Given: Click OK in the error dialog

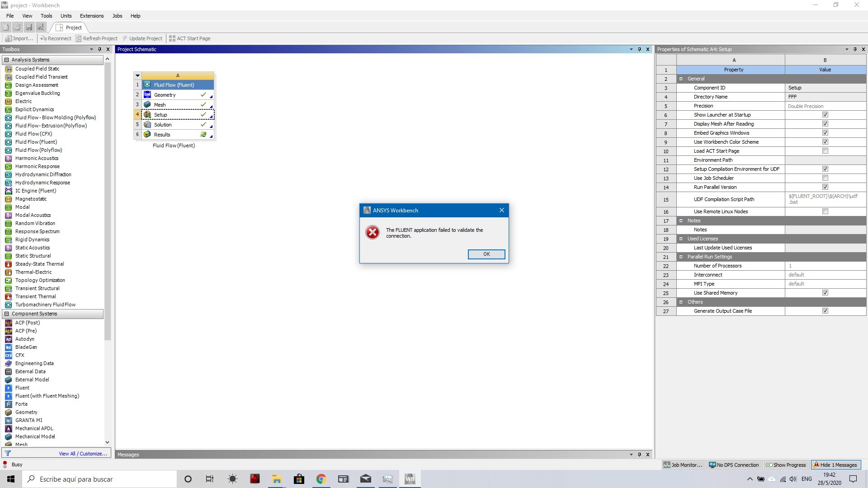Looking at the screenshot, I should point(486,254).
